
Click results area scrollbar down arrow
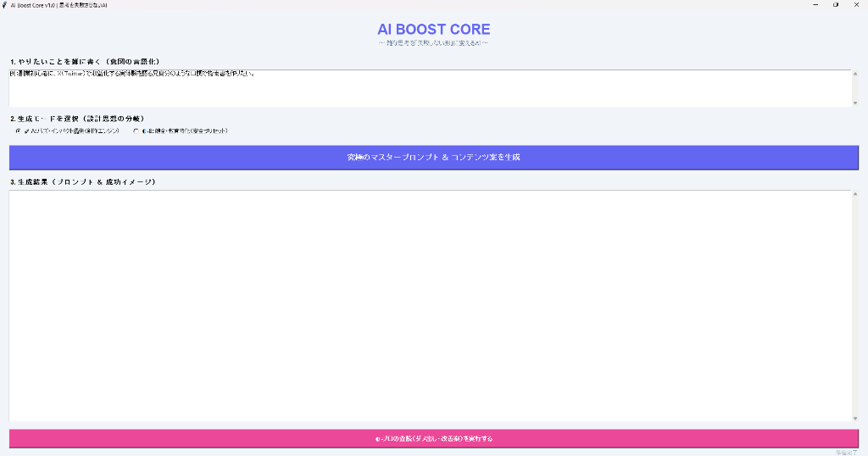click(855, 419)
